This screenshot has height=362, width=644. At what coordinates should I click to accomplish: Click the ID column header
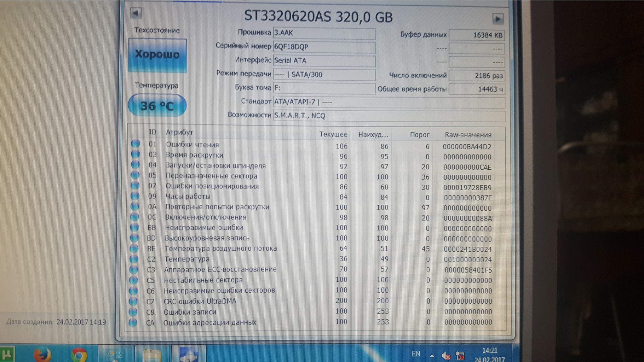(x=153, y=132)
